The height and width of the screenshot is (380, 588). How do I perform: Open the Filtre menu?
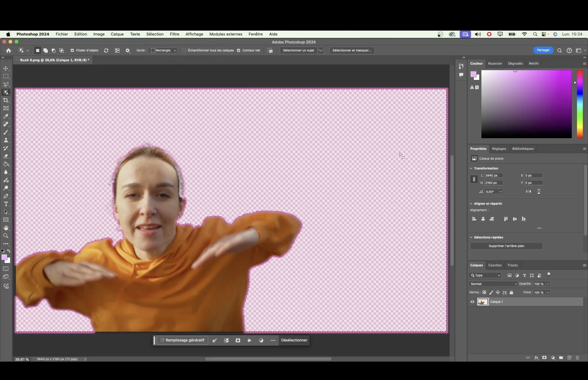click(x=174, y=34)
